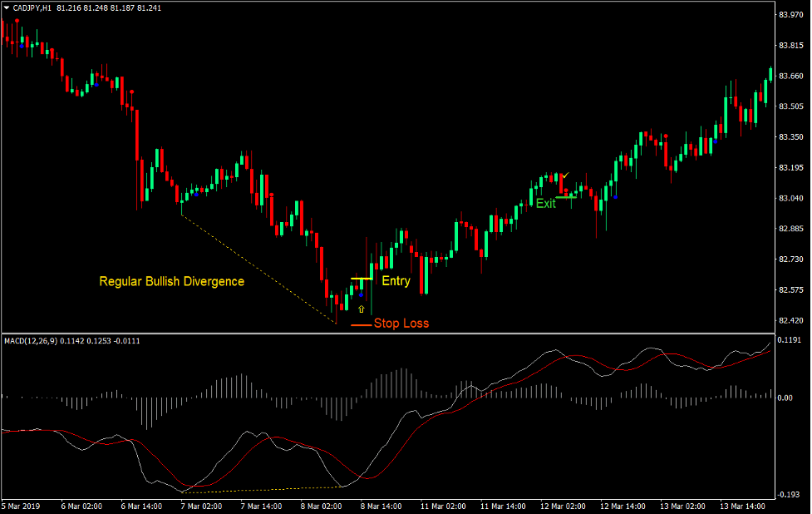Click the yellow Entry level line
This screenshot has width=812, height=514.
pos(361,278)
